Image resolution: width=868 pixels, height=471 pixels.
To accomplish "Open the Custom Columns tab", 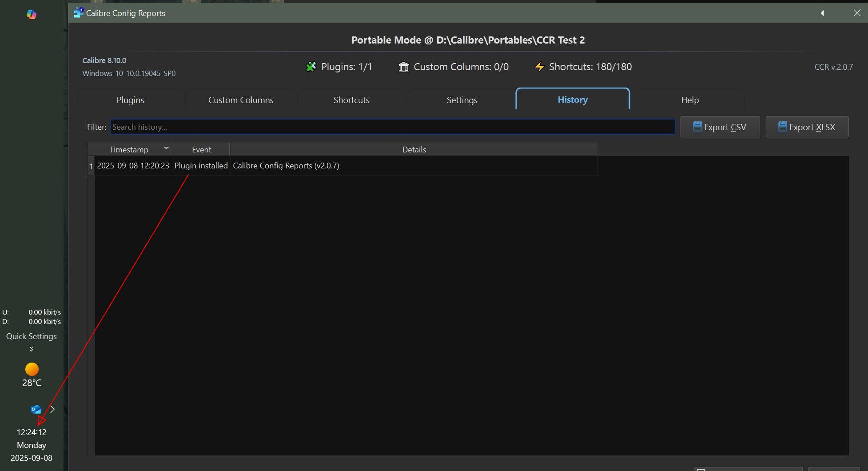I will [x=241, y=100].
